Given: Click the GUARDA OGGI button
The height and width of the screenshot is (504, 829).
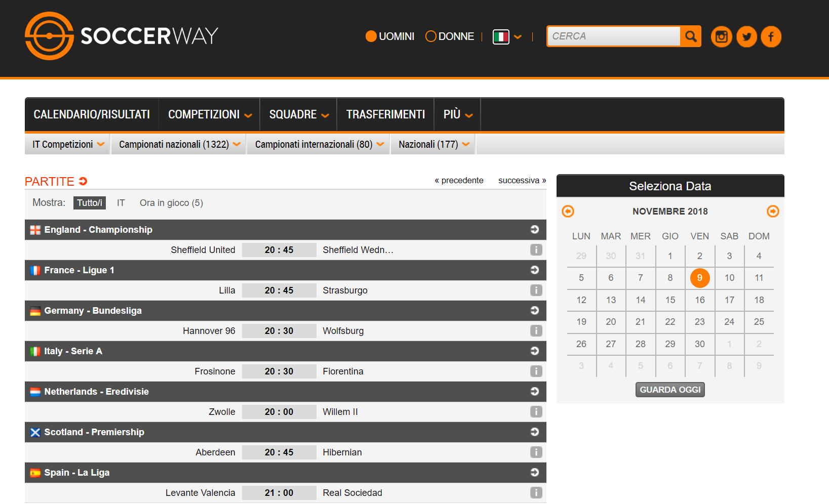Looking at the screenshot, I should point(670,390).
